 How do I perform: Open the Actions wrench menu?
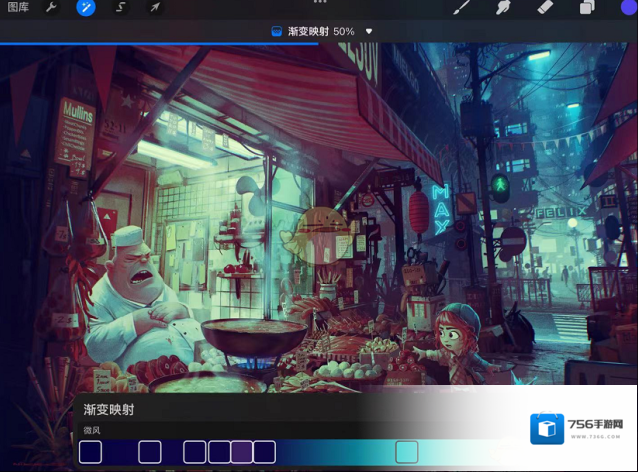pos(52,8)
